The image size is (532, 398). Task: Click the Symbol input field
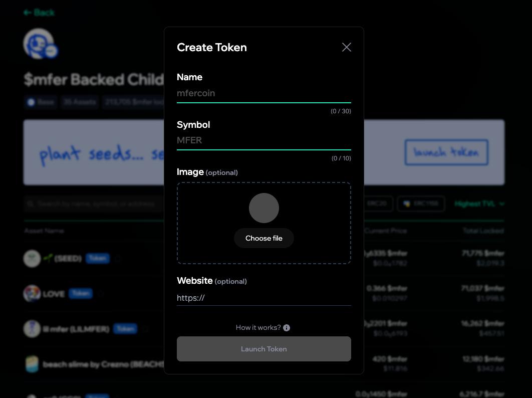pyautogui.click(x=263, y=140)
